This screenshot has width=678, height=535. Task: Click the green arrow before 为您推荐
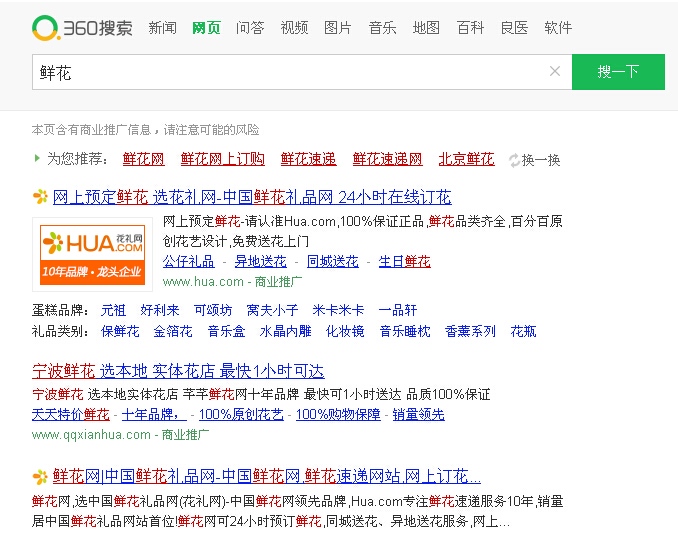click(x=37, y=158)
